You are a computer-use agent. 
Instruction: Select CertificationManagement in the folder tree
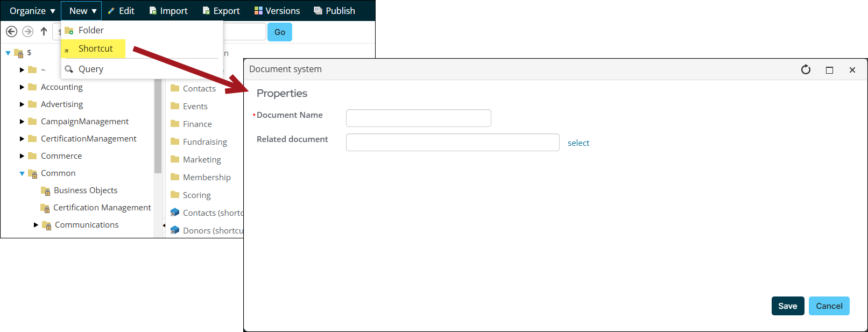point(89,139)
